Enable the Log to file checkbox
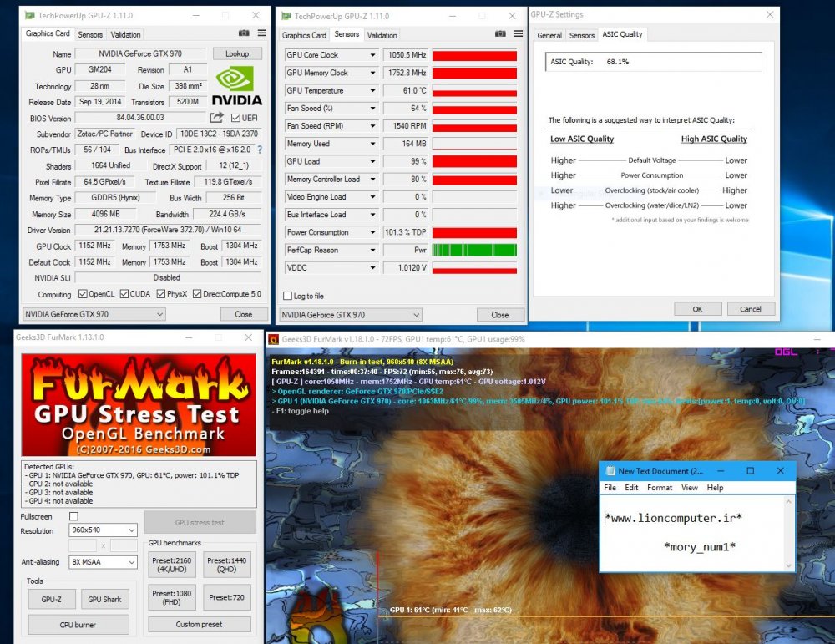835x644 pixels. pyautogui.click(x=288, y=296)
